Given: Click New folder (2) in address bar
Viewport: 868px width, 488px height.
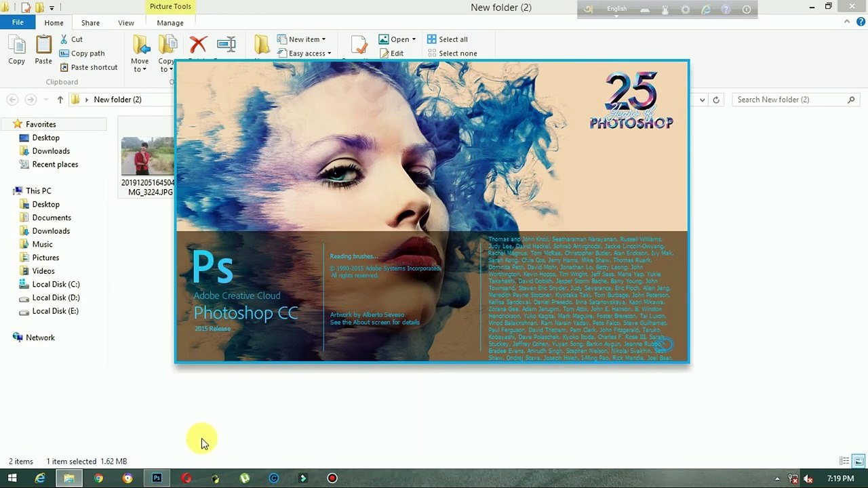Looking at the screenshot, I should (118, 100).
